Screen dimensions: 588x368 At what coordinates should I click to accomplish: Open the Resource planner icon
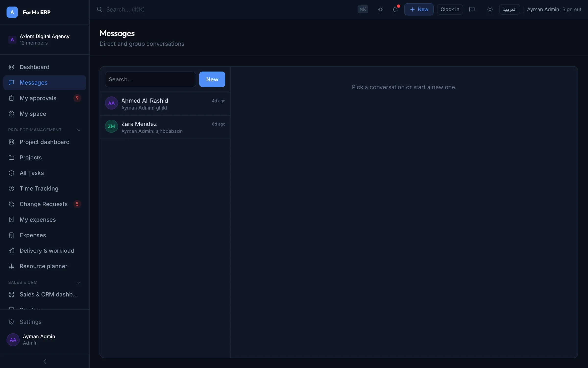click(x=11, y=266)
